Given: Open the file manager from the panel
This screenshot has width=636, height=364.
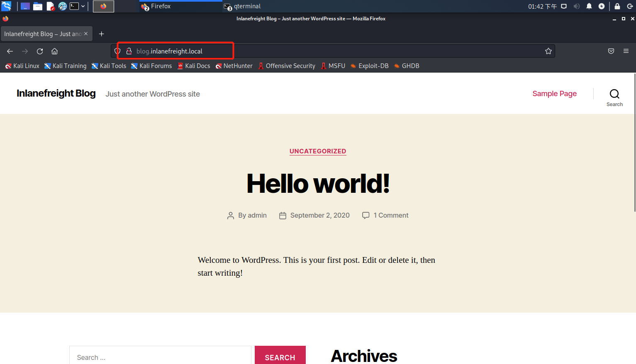Looking at the screenshot, I should [38, 6].
